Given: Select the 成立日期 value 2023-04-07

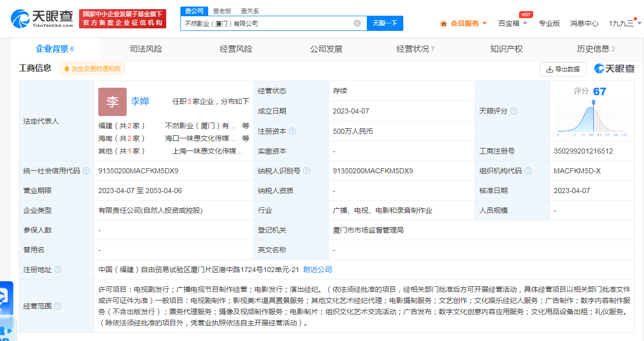Looking at the screenshot, I should tap(351, 111).
